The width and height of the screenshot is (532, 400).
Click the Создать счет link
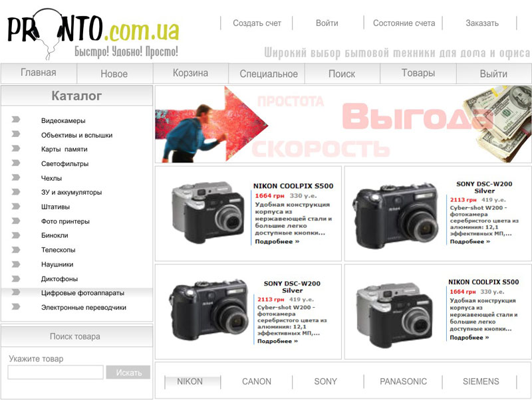click(x=257, y=23)
